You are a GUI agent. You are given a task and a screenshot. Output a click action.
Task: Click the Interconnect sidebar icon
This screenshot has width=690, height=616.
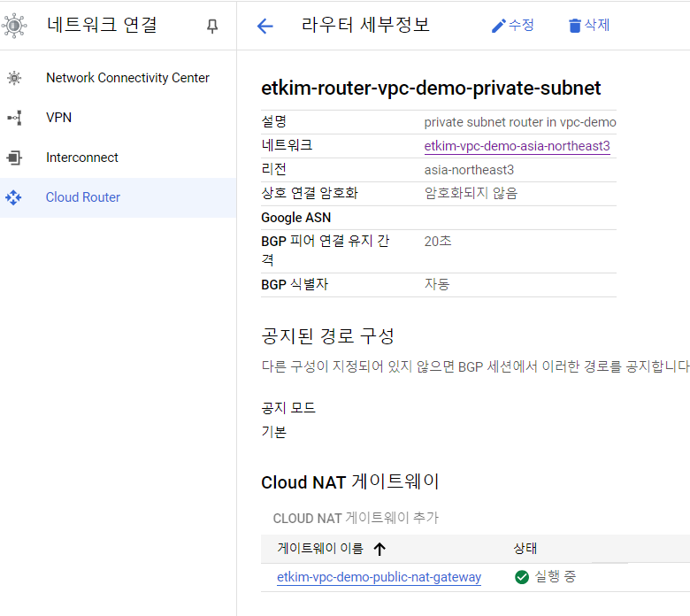pos(14,158)
